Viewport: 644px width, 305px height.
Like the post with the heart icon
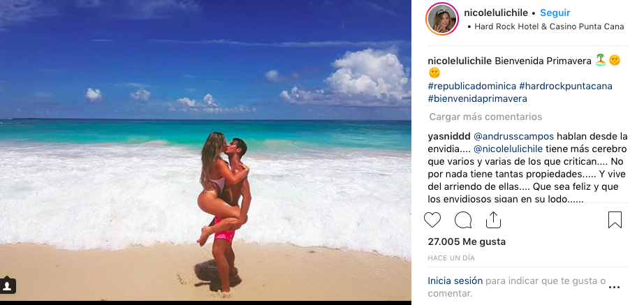pyautogui.click(x=432, y=220)
